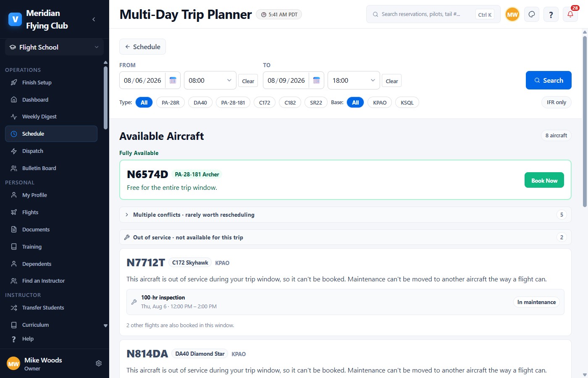588x378 pixels.
Task: Expand the Flight School dropdown
Action: (55, 47)
